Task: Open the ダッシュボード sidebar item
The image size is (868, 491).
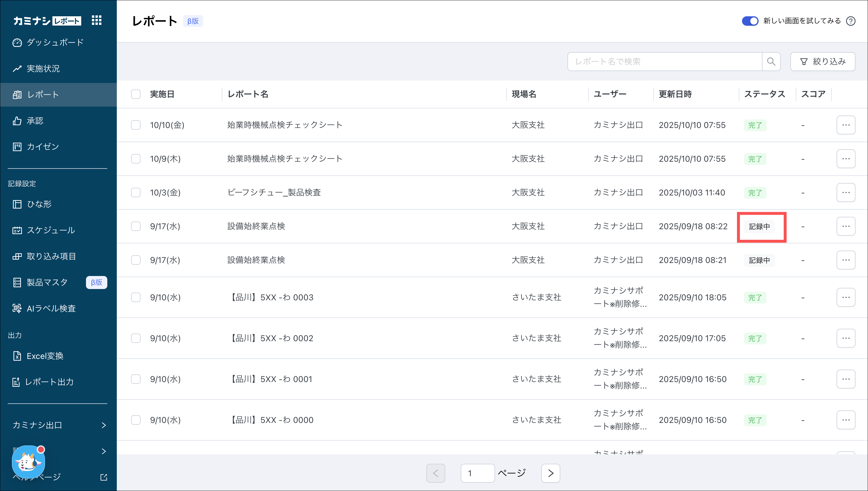Action: (55, 42)
